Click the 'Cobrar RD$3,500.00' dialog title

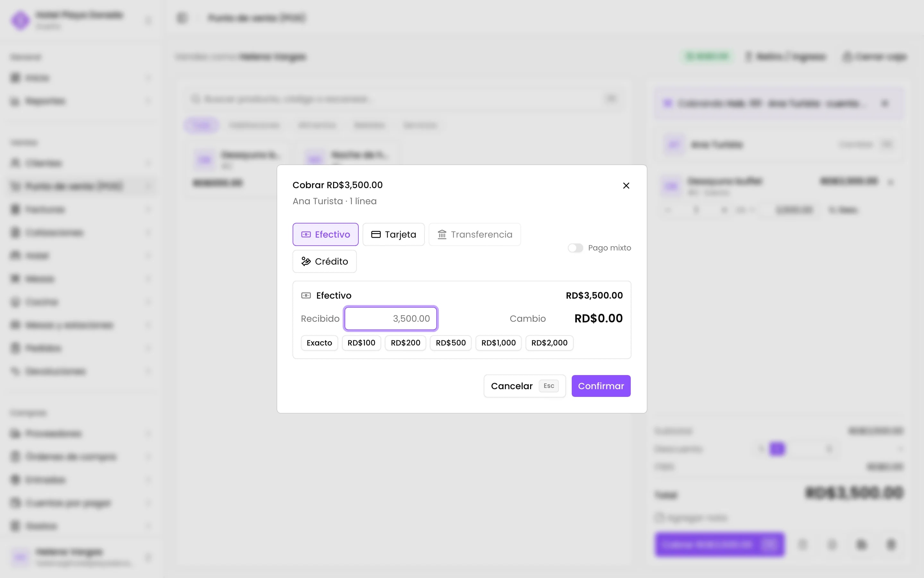(338, 185)
